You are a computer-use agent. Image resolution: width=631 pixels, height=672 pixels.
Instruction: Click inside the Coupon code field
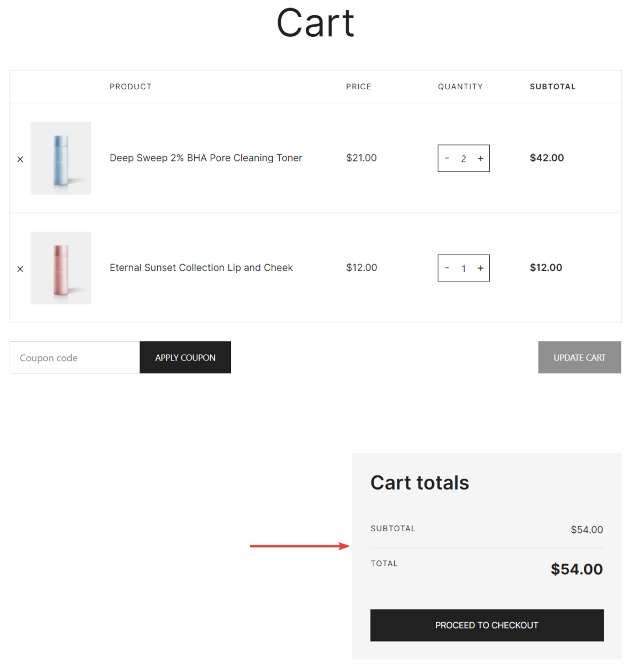tap(74, 357)
